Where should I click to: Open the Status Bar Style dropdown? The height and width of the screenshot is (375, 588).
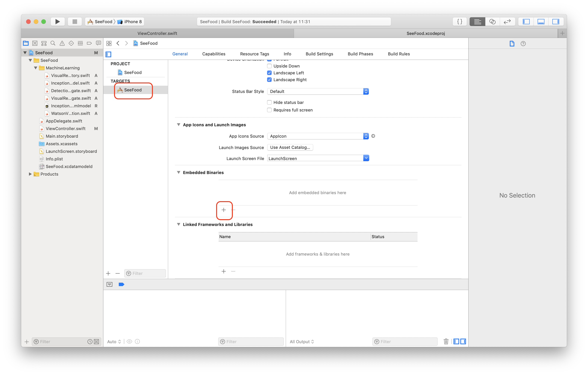pos(318,91)
